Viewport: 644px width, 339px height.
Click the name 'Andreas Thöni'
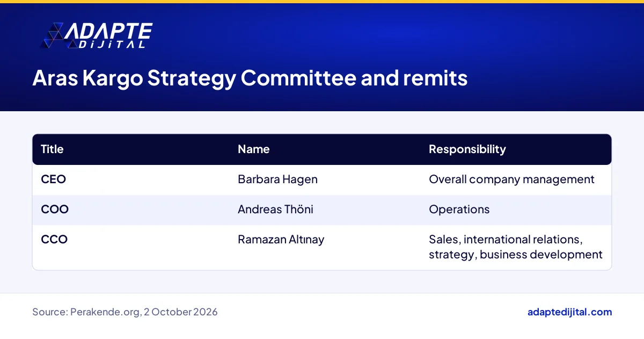tap(275, 210)
